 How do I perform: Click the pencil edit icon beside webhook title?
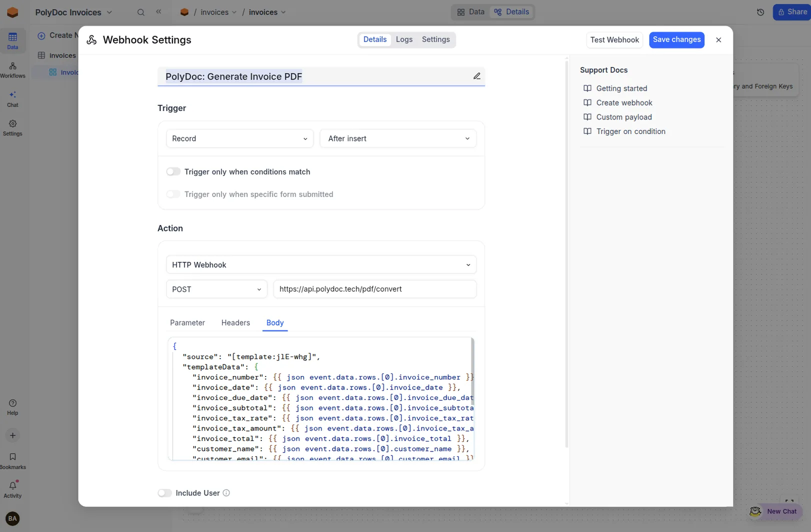click(477, 76)
